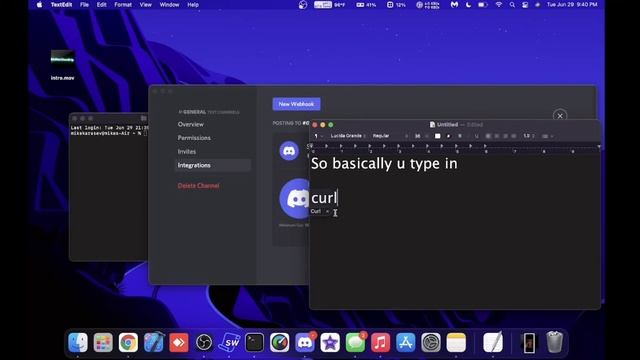This screenshot has height=360, width=640.
Task: Click the Malwarebytes M menu bar icon
Action: click(454, 5)
